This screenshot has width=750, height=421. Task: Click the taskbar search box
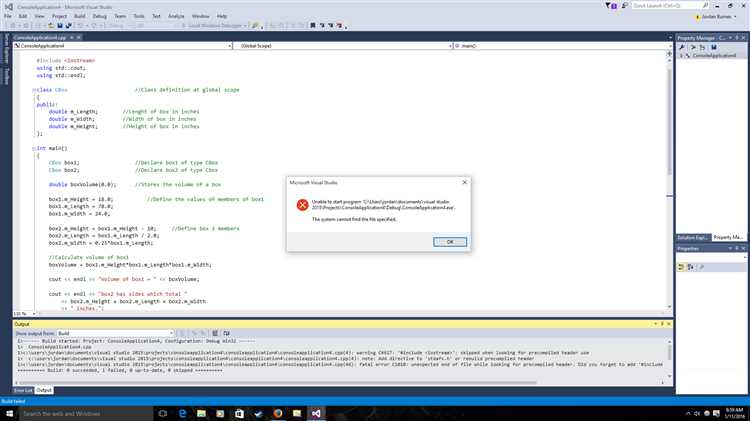point(86,413)
